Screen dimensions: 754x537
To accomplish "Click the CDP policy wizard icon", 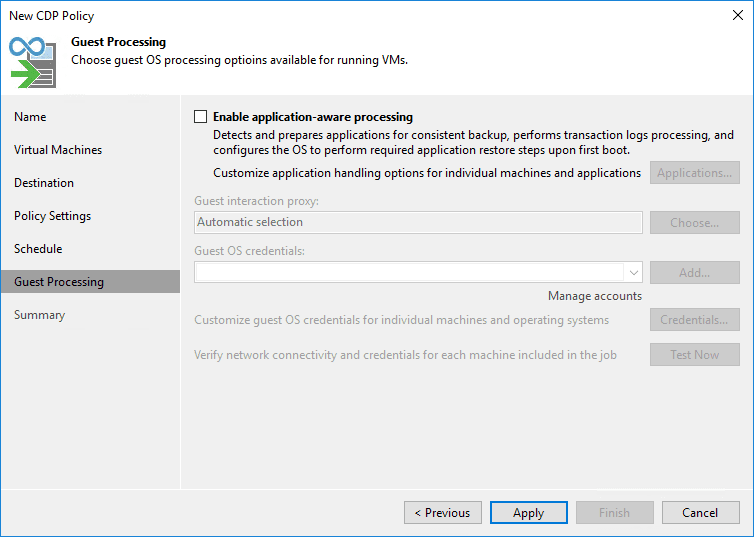I will 31,61.
